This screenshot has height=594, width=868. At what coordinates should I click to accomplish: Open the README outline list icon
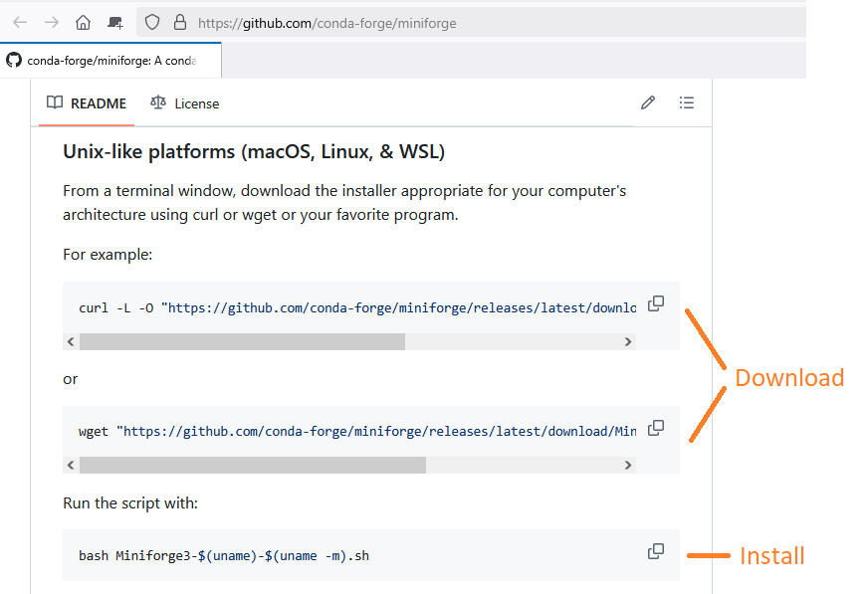coord(687,102)
